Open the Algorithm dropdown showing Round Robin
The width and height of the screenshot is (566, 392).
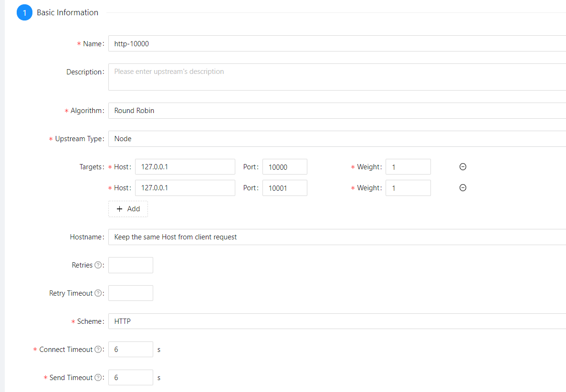click(x=337, y=111)
